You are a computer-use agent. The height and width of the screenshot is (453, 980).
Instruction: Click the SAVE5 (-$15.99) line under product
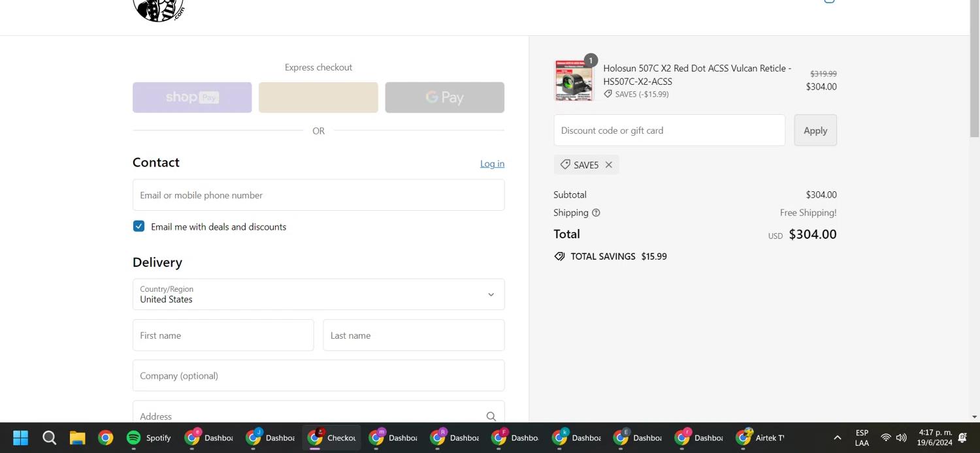[636, 94]
